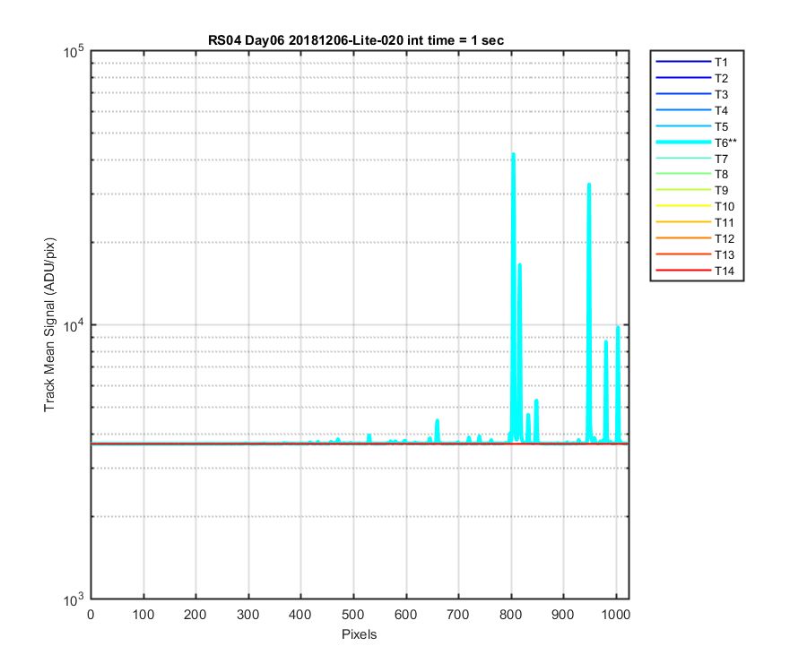
Task: Click the tallest cyan peak near 800
Action: 513,155
